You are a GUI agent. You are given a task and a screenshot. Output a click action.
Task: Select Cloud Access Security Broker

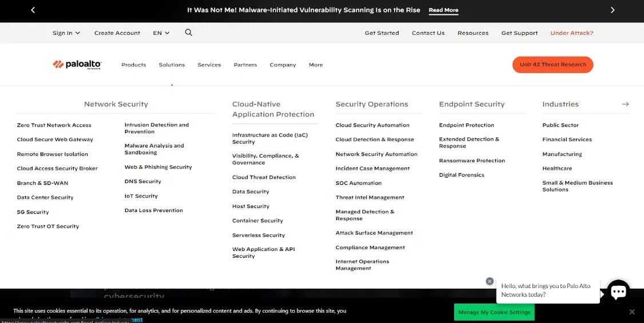[x=57, y=169]
